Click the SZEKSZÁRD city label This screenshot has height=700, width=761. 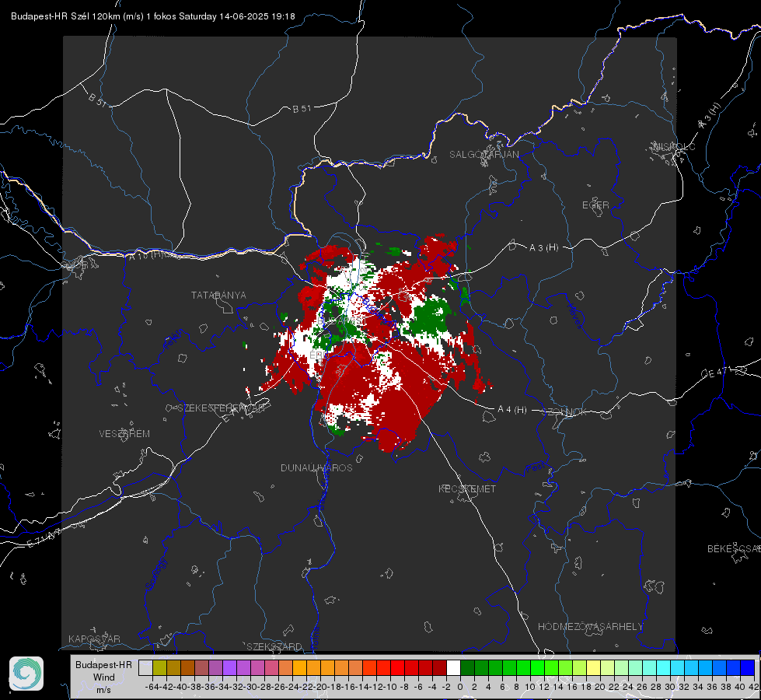tap(274, 646)
